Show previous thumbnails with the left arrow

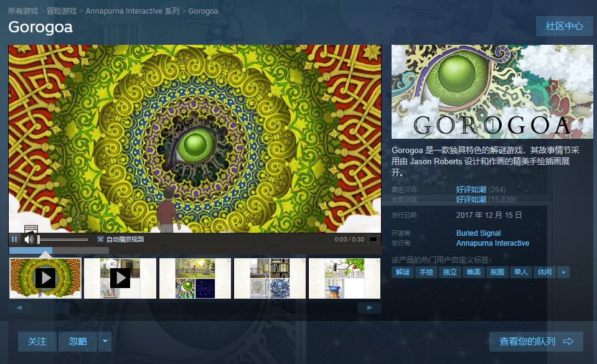point(19,307)
